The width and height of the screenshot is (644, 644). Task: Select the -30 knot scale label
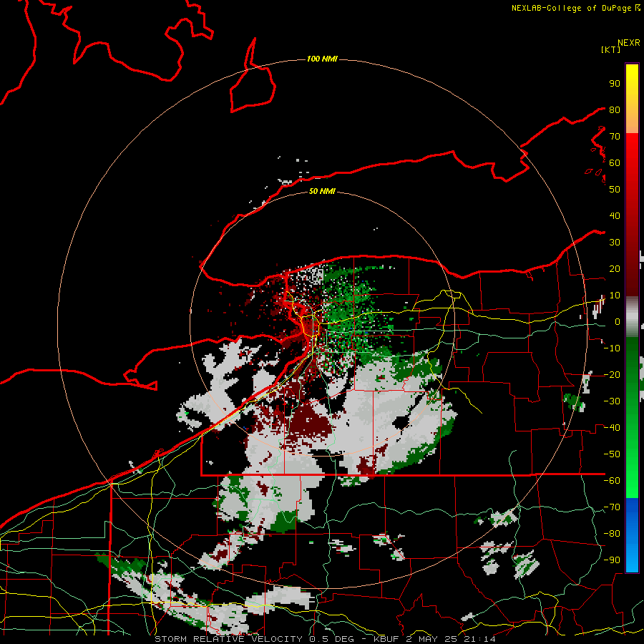pos(612,401)
